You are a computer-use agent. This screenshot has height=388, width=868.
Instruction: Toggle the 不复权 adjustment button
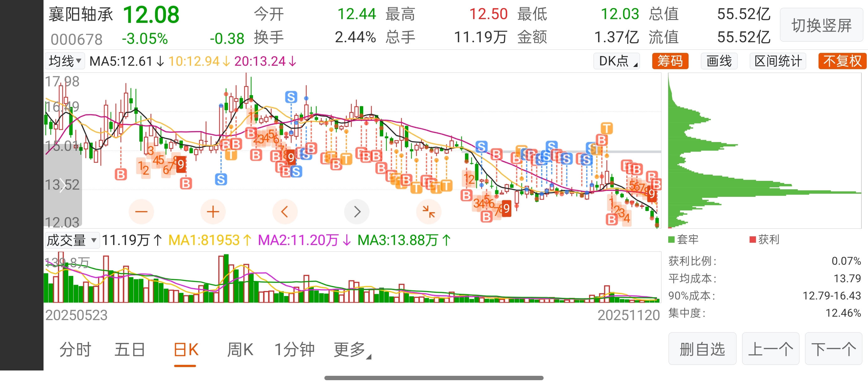tap(842, 61)
